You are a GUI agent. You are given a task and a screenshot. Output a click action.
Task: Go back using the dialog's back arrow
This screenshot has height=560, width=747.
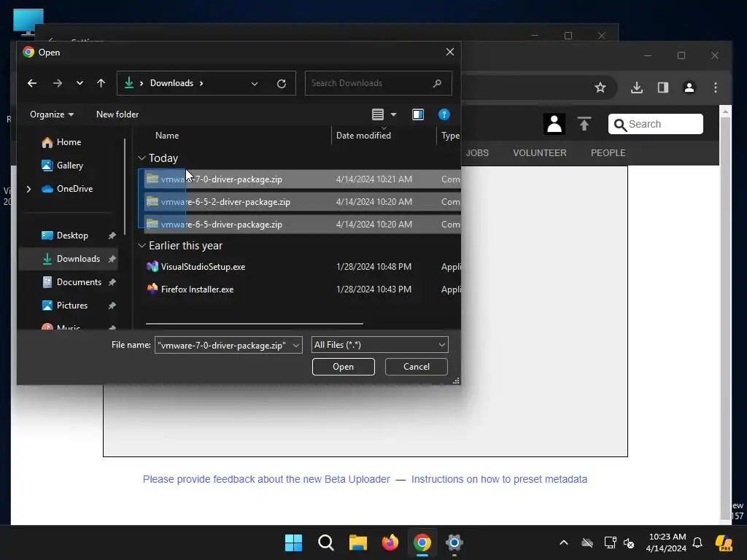[x=32, y=83]
